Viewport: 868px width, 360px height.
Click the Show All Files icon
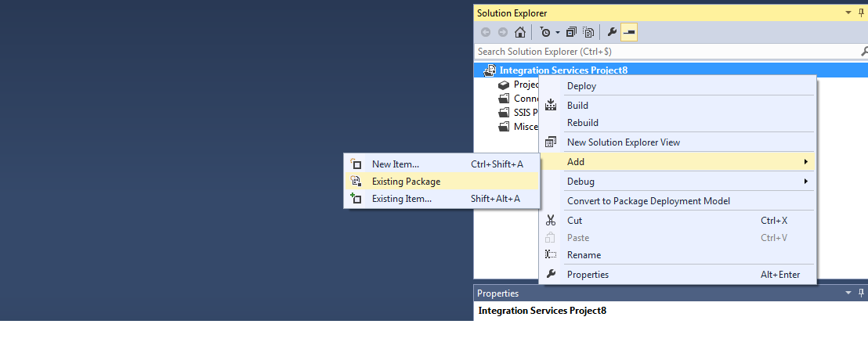coord(588,32)
